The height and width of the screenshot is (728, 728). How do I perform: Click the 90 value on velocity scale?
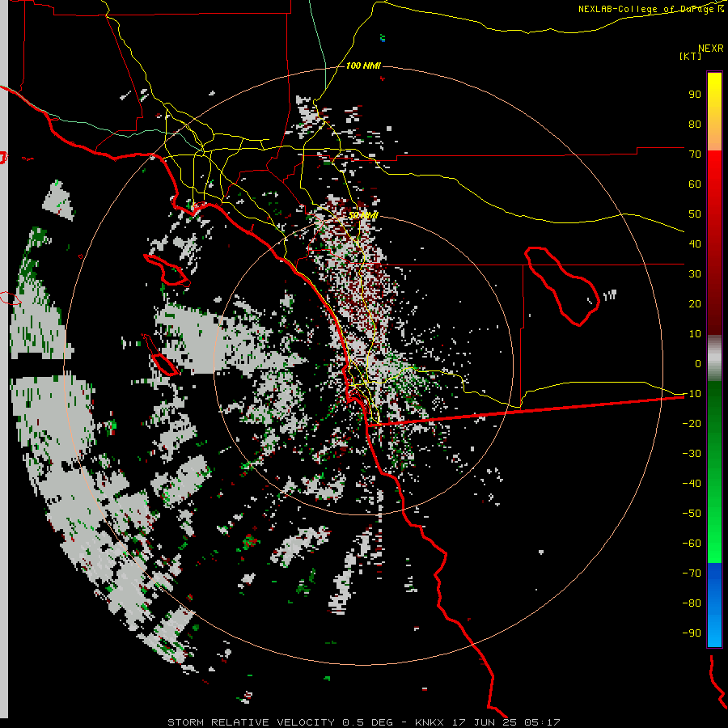[695, 95]
